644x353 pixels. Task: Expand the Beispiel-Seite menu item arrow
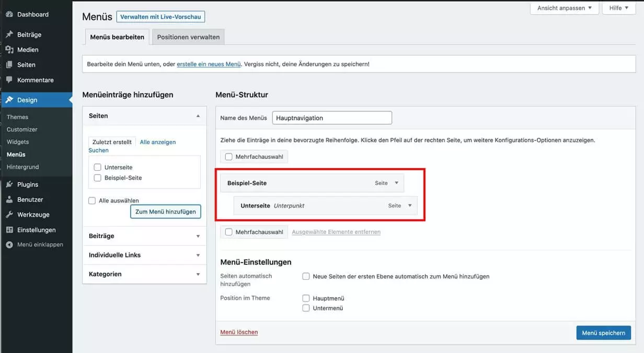(x=396, y=183)
